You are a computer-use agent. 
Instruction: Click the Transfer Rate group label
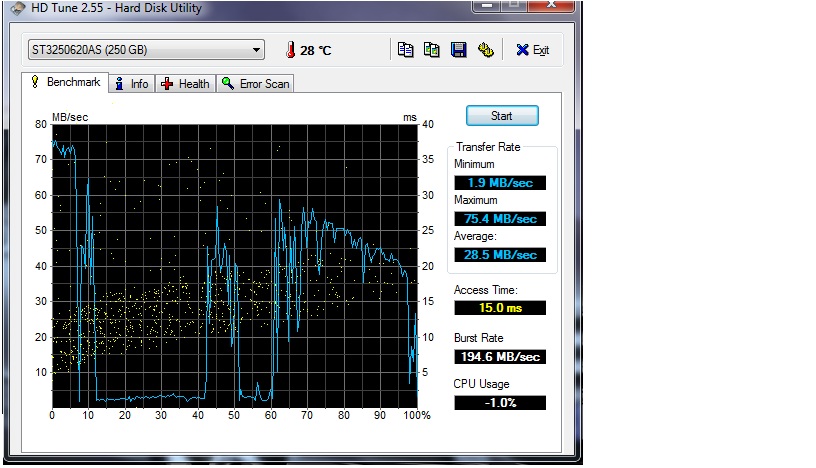coord(488,147)
